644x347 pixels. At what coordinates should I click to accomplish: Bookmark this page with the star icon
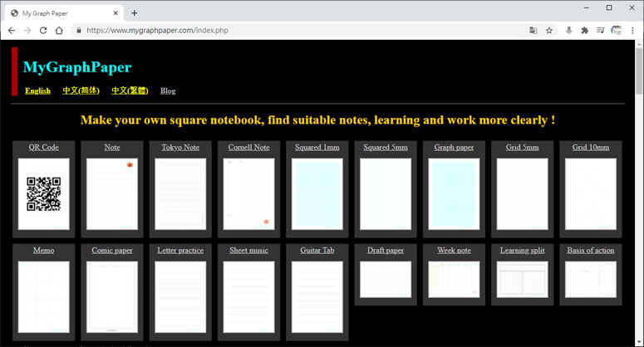549,31
